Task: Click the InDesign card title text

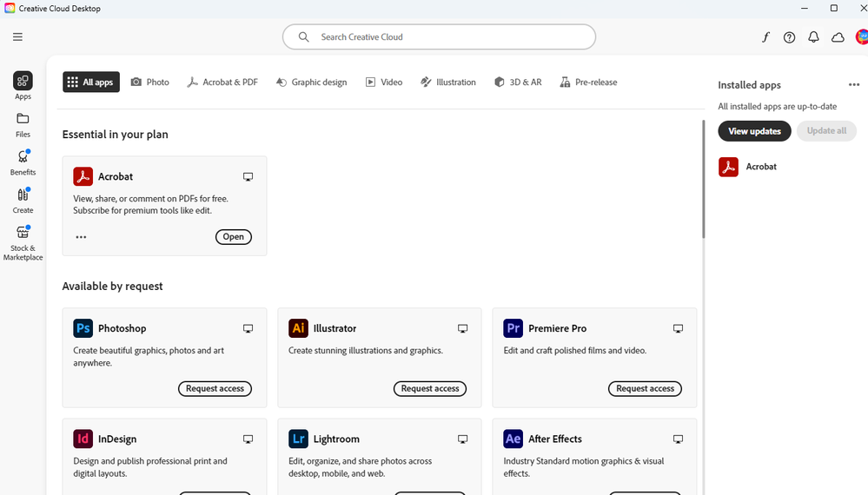Action: (x=117, y=439)
